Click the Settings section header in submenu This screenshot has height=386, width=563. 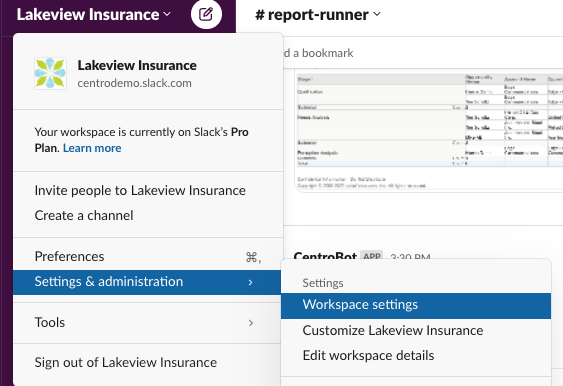coord(323,283)
